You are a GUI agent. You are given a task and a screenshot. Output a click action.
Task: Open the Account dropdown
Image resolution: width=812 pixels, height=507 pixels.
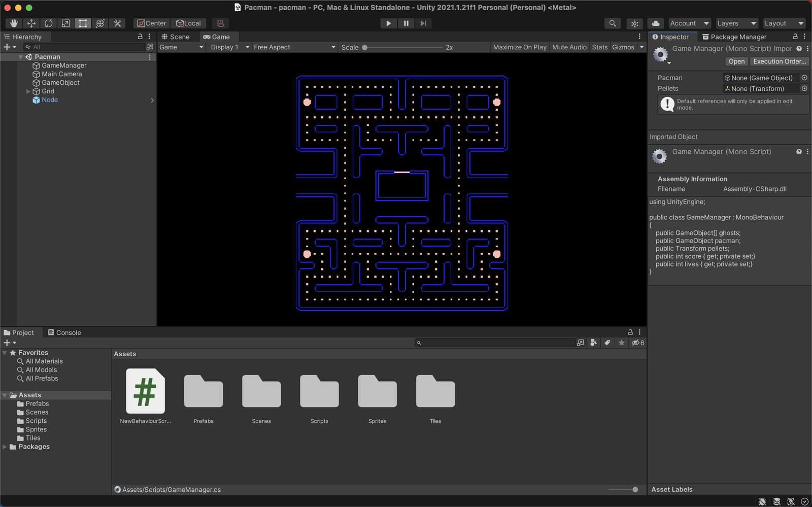click(689, 23)
